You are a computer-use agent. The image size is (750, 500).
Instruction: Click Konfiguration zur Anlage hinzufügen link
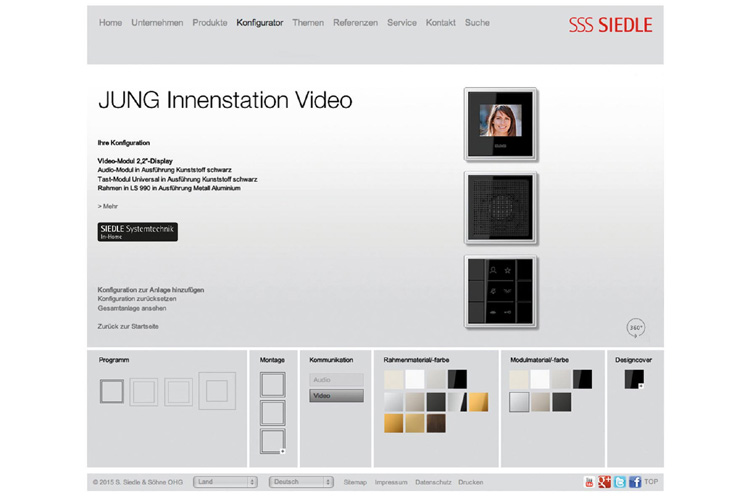(151, 289)
